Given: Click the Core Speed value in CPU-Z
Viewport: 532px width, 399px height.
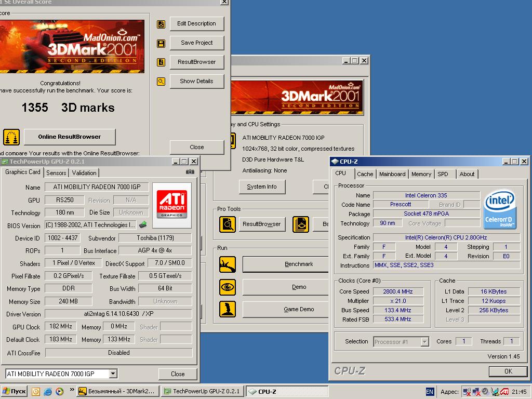Looking at the screenshot, I should [x=398, y=291].
